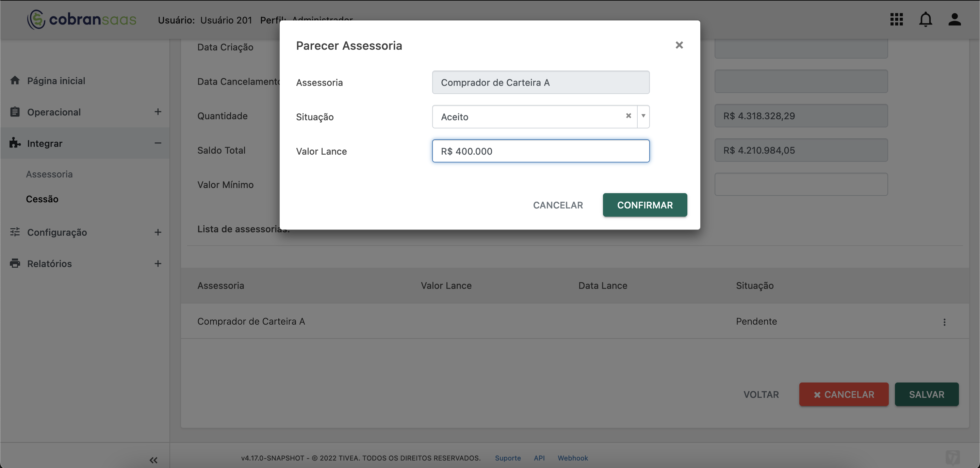Click the cobransaas logo

point(81,19)
